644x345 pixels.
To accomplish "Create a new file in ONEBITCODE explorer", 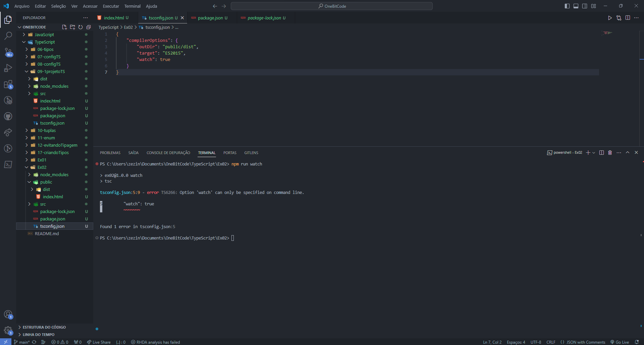I will tap(64, 27).
